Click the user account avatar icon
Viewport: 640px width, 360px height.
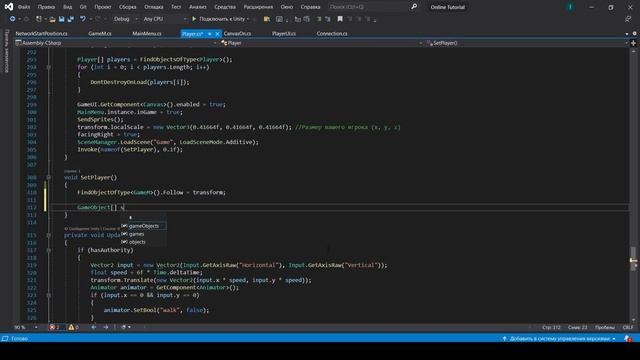[570, 7]
